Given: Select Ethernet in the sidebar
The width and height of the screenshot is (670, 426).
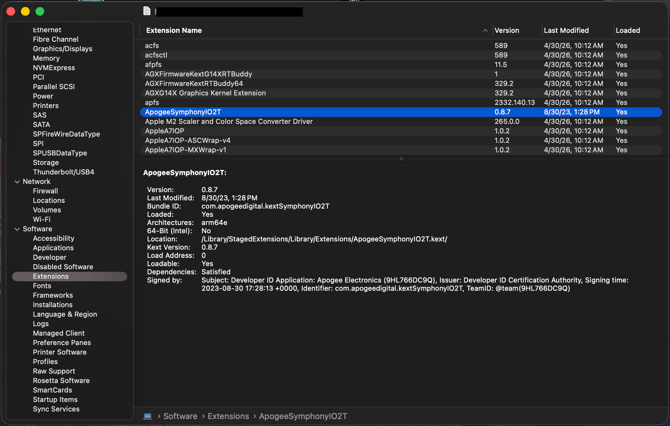Looking at the screenshot, I should tap(47, 30).
